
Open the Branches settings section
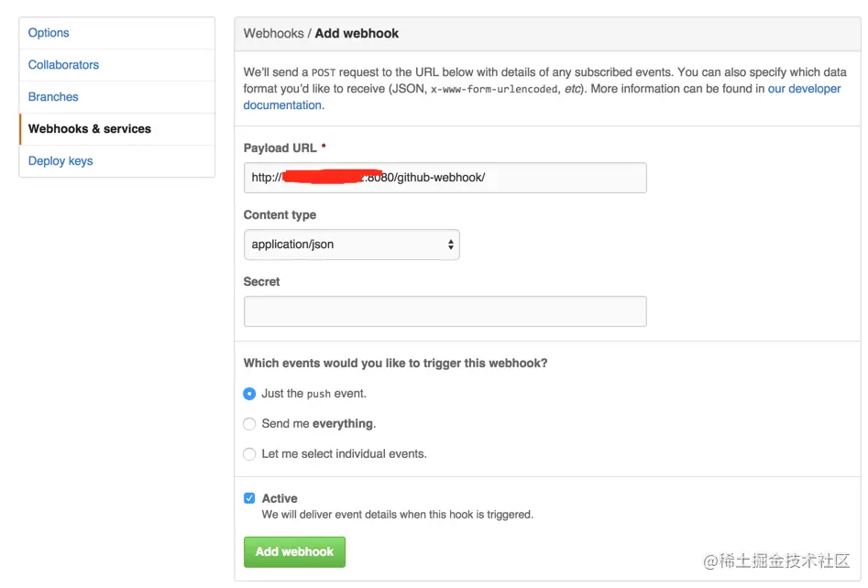pos(53,97)
